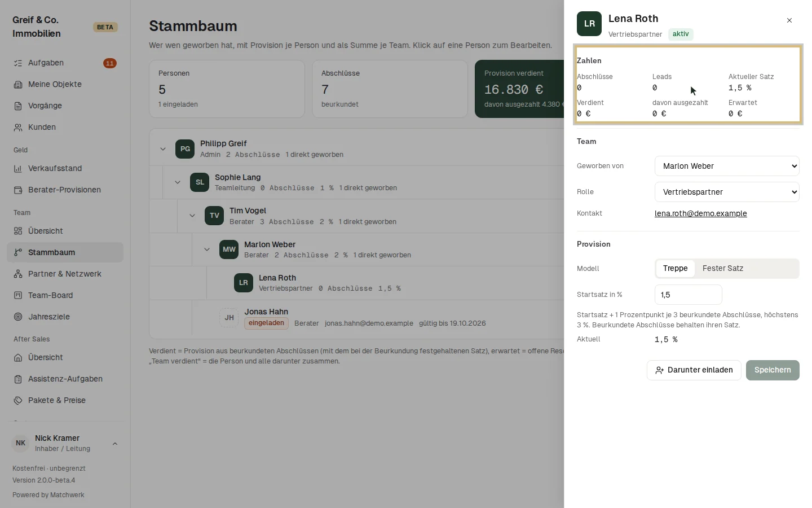
Task: Expand the Nick Kramer user menu
Action: 65,444
